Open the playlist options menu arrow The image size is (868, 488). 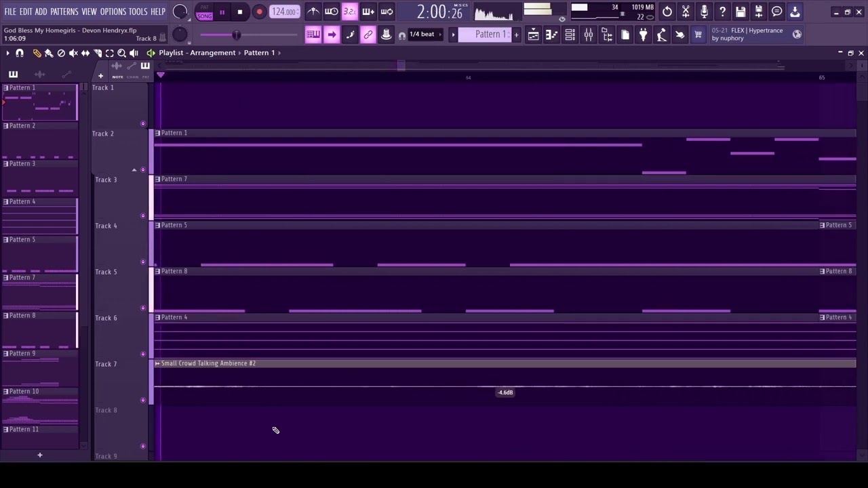7,53
